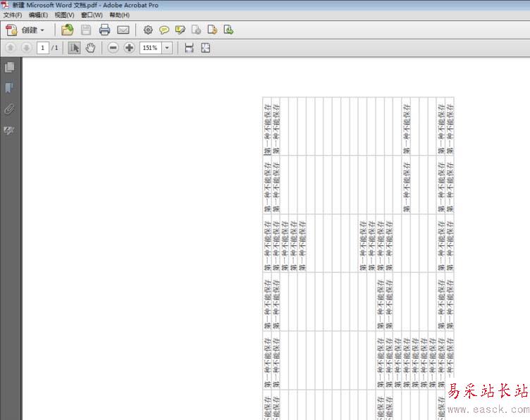The height and width of the screenshot is (420, 530).
Task: Click the Save floppy disk icon
Action: coord(86,30)
